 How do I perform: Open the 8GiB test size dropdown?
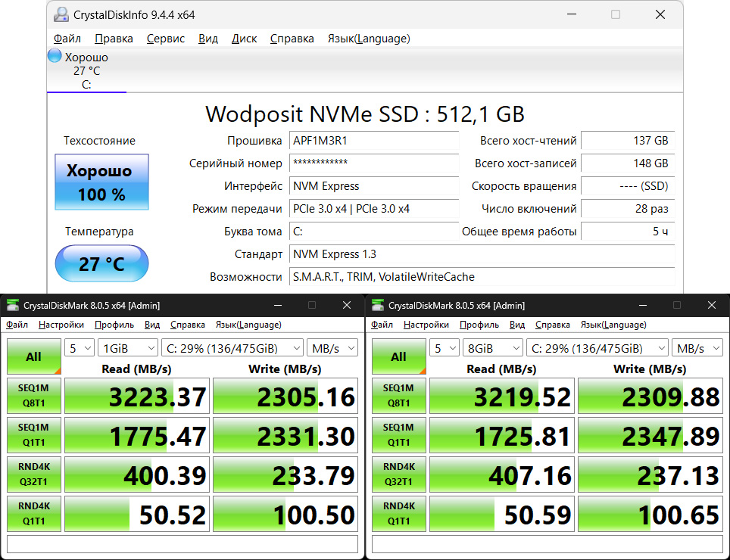(x=492, y=348)
